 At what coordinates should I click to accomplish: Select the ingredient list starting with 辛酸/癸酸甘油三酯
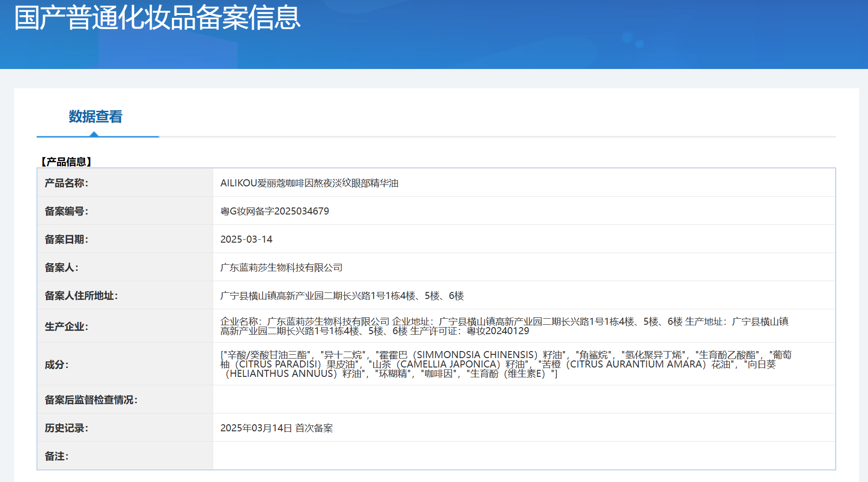pos(506,364)
